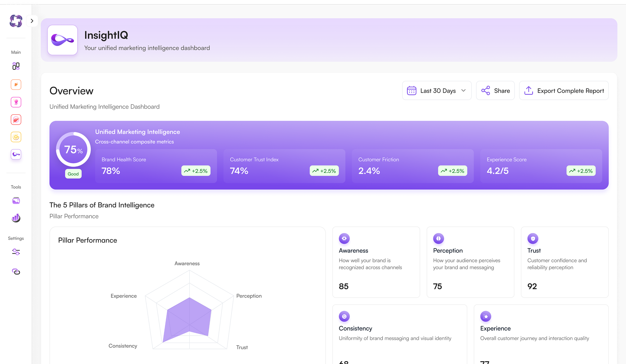Screen dimensions: 626x364
Task: Click the +2.5% trend badge on Brand Health Score
Action: (196, 171)
